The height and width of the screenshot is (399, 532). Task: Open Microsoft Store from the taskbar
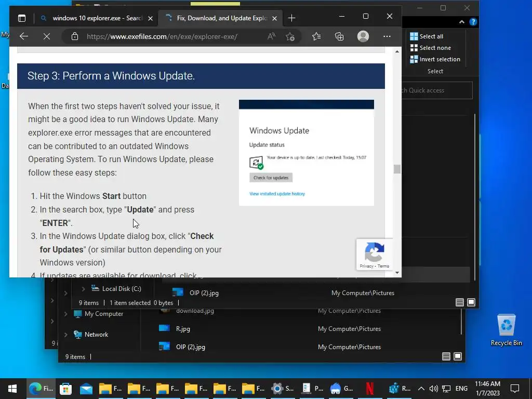pyautogui.click(x=65, y=389)
